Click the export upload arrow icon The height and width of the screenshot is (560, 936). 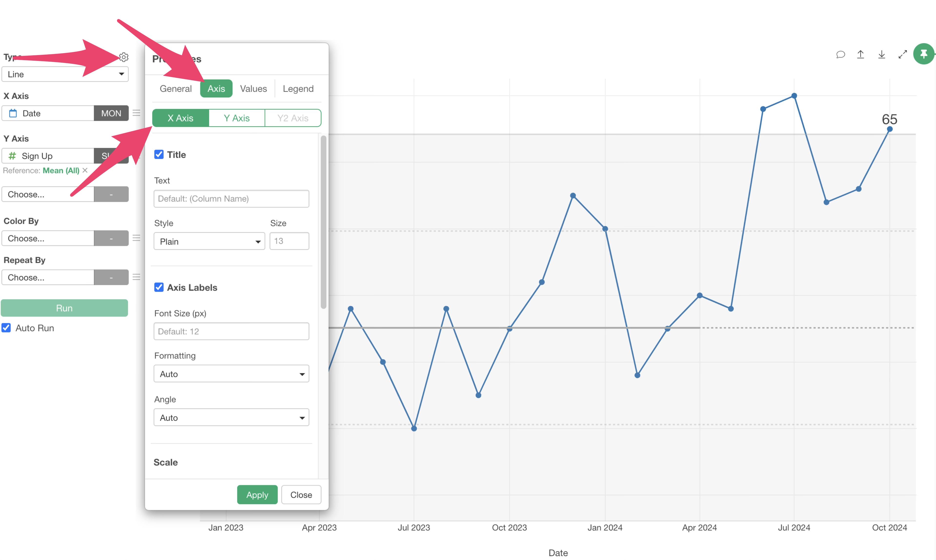click(x=860, y=55)
